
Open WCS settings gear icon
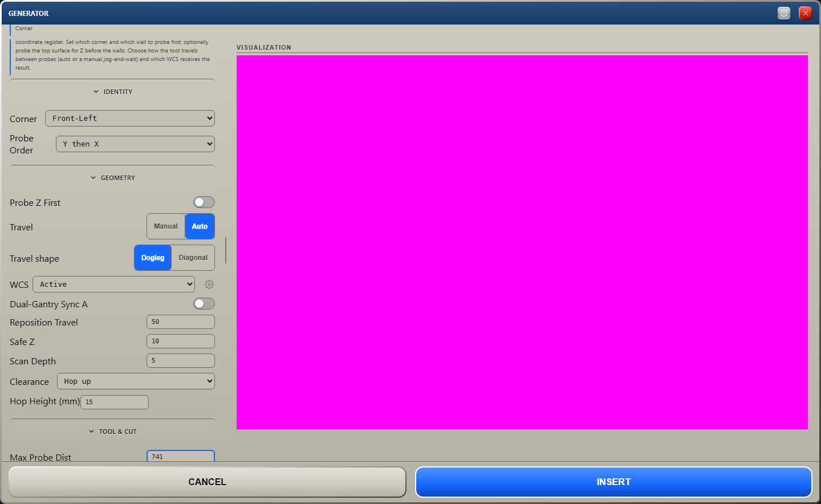(x=209, y=284)
